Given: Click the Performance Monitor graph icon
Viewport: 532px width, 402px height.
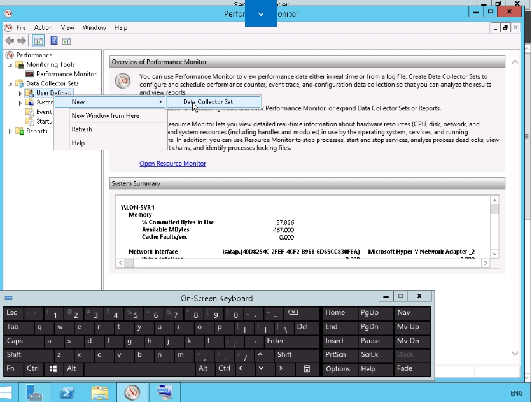Looking at the screenshot, I should point(30,74).
